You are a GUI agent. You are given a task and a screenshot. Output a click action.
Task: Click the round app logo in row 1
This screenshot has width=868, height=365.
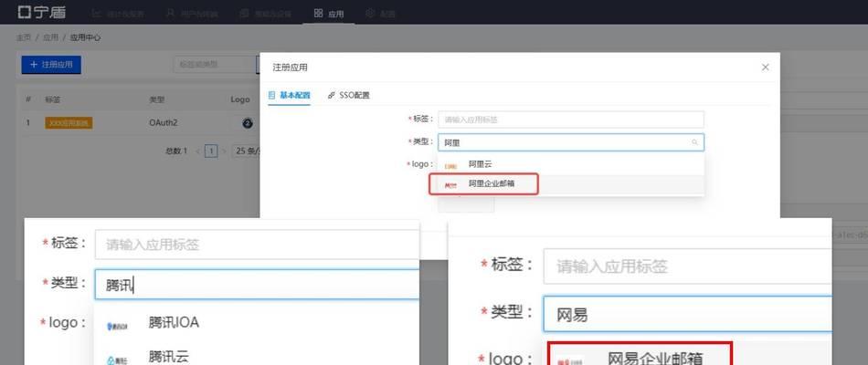[248, 123]
